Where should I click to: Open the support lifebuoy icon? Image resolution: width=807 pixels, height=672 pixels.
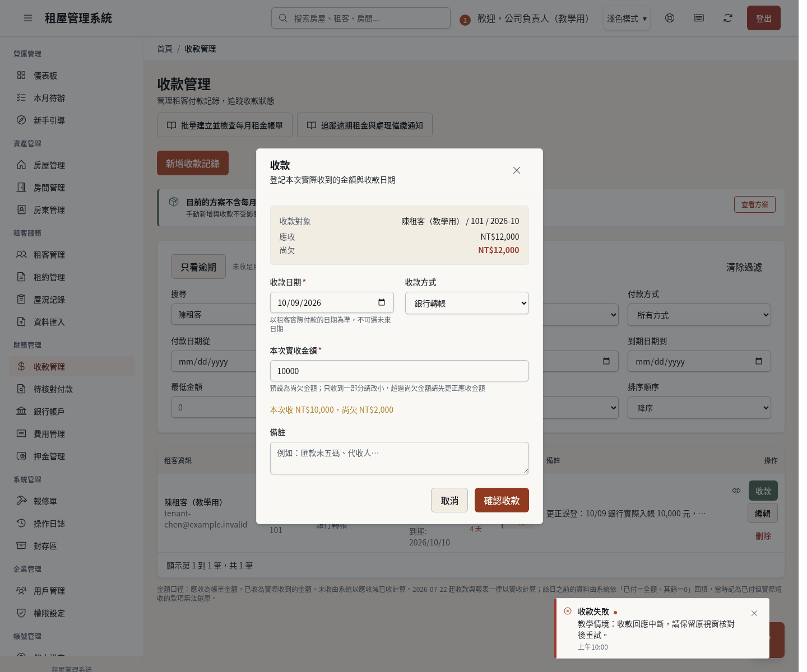pos(670,18)
